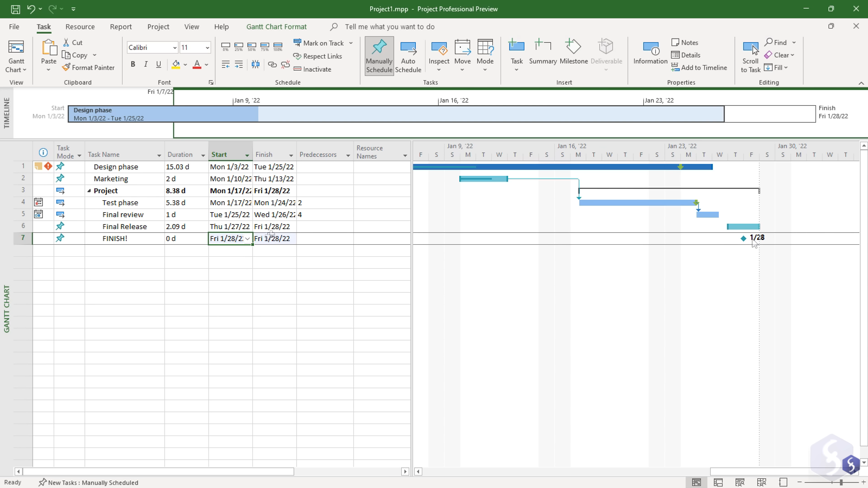This screenshot has width=868, height=488.
Task: Click the Paste clipboard icon
Action: 49,48
